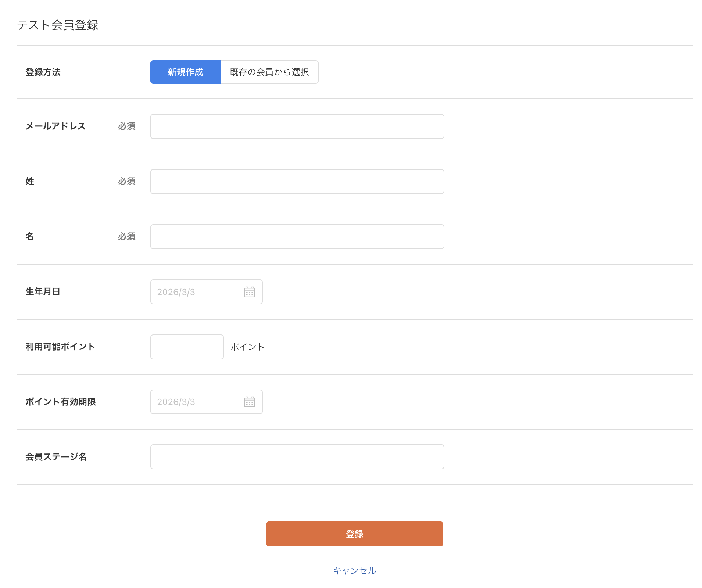Viewport: 702px width, 588px height.
Task: Open the 生年月日 calendar picker icon
Action: (250, 292)
